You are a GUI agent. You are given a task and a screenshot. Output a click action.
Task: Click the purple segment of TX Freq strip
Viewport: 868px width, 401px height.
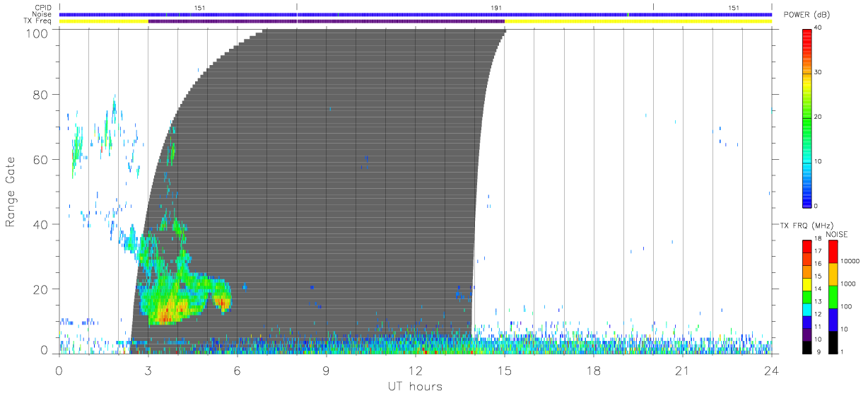pos(327,21)
